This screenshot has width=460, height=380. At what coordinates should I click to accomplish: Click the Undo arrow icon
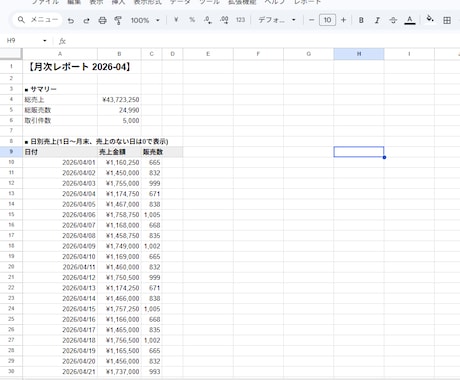tap(71, 21)
